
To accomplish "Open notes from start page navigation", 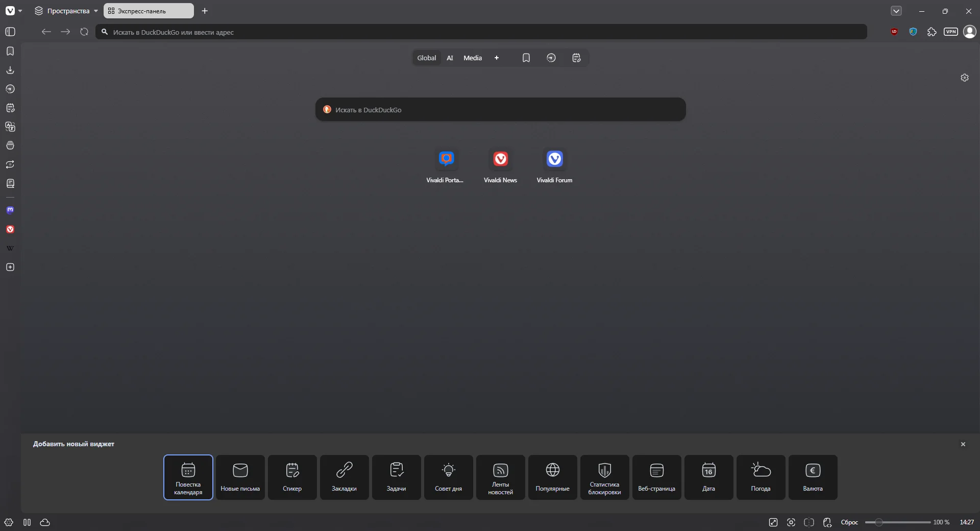I will 577,58.
